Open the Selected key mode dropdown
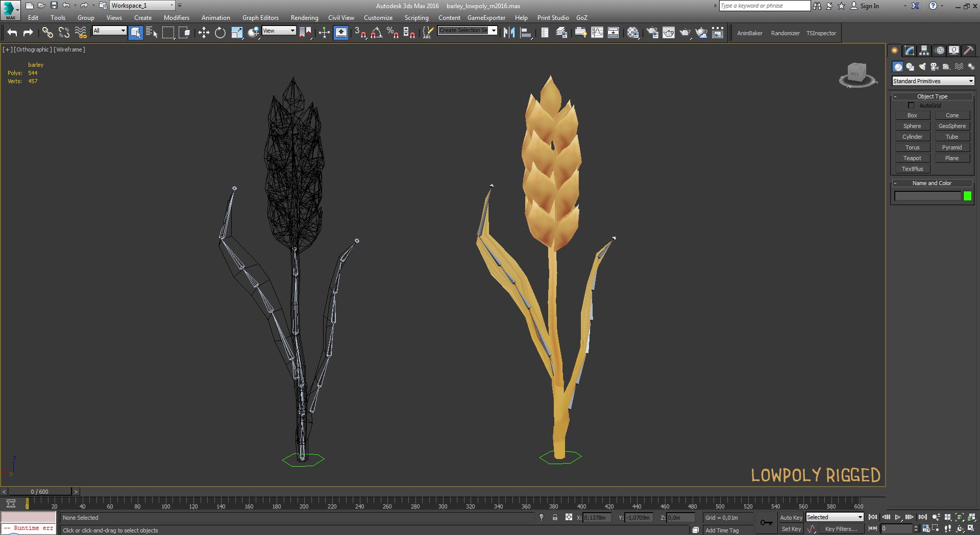980x535 pixels. pyautogui.click(x=835, y=517)
